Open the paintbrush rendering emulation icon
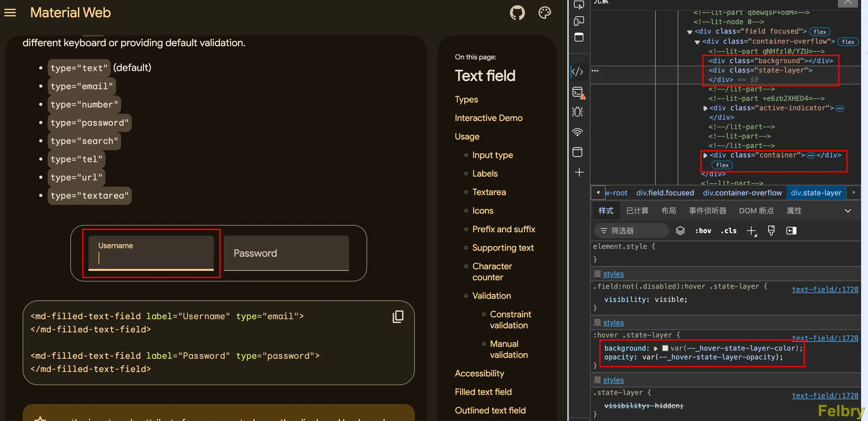Image resolution: width=868 pixels, height=421 pixels. tap(771, 231)
